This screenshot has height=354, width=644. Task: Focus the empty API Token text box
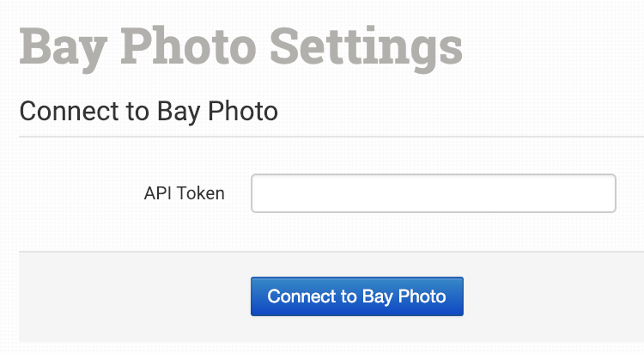pos(433,193)
